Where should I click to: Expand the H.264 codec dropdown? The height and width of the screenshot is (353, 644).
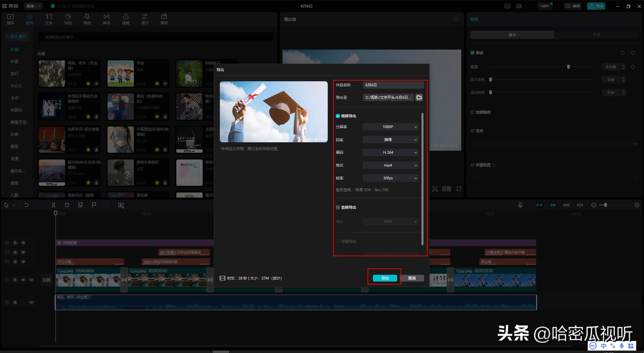390,152
